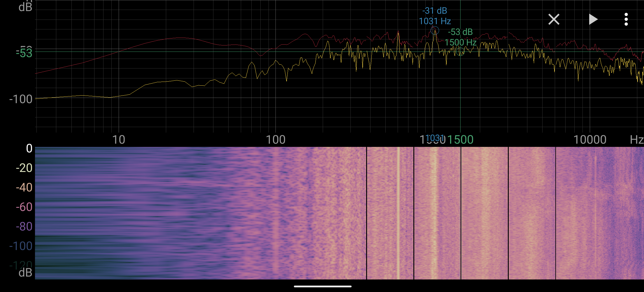
Task: Resume analysis with the play button
Action: coord(593,20)
